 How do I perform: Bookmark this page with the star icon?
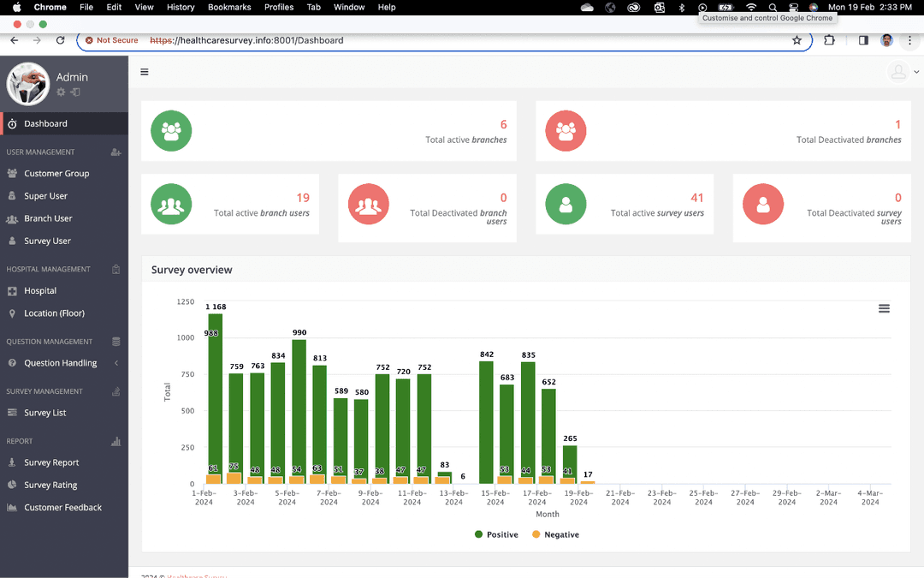[797, 40]
